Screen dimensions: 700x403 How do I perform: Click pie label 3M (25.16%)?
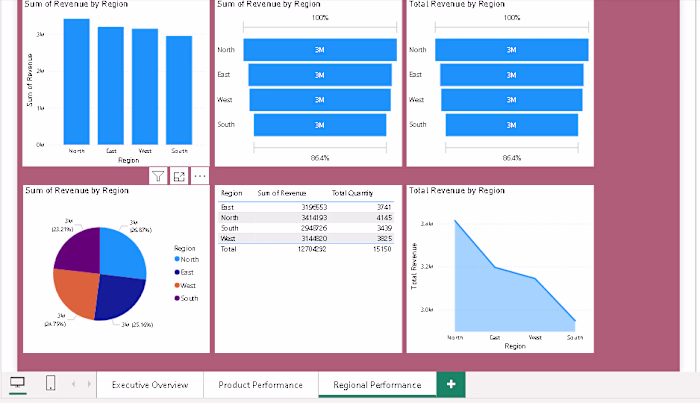coord(137,325)
